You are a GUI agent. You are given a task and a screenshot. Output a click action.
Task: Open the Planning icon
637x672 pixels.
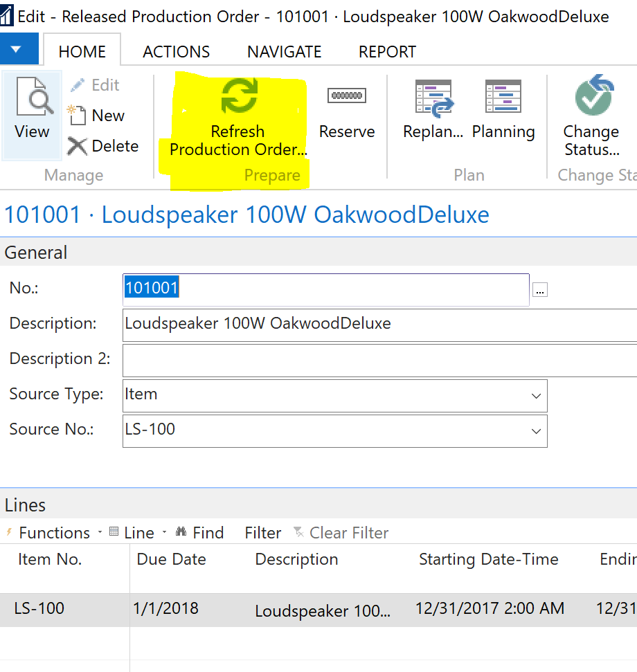503,96
